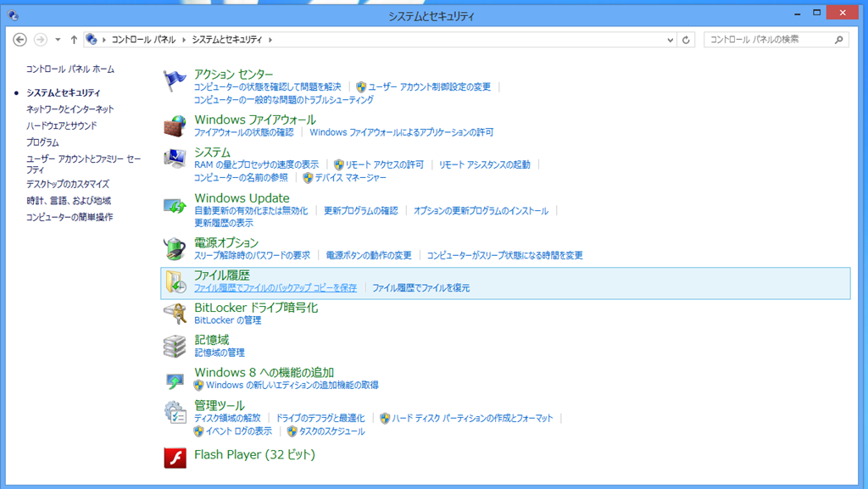Select 時計、言語、および地域 in sidebar
868x489 pixels.
click(x=69, y=201)
